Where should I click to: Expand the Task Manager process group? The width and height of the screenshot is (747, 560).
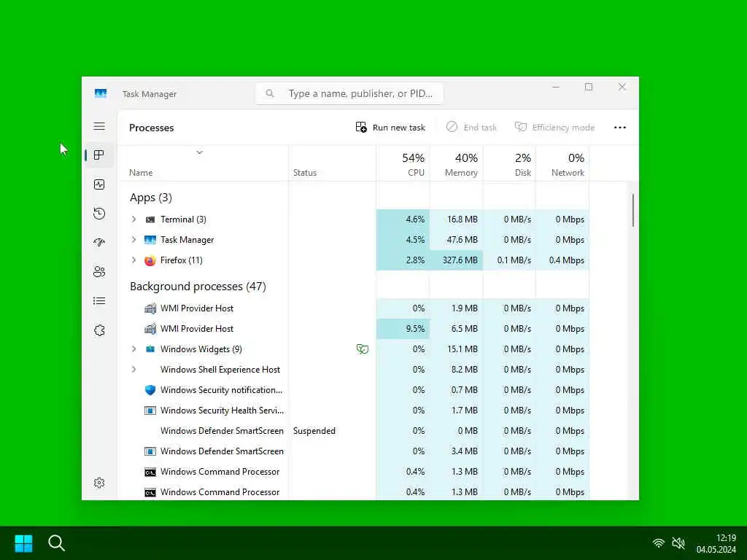point(134,240)
